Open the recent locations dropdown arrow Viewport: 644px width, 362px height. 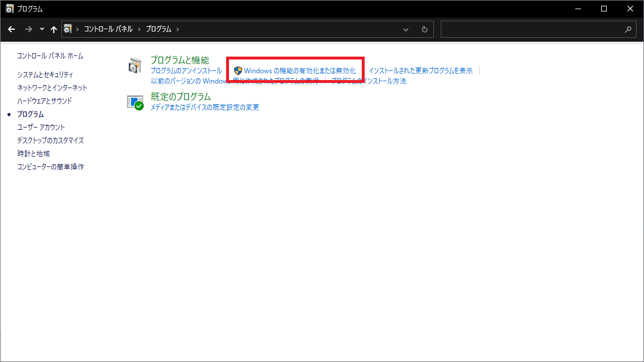[42, 29]
